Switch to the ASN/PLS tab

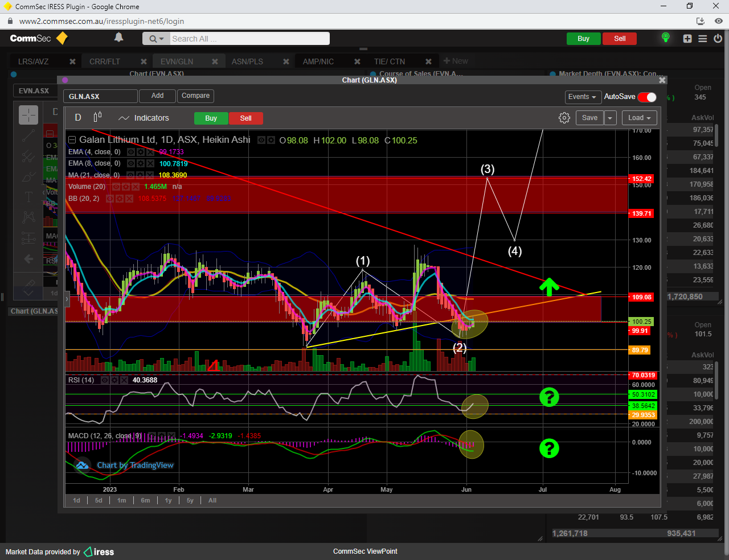[247, 61]
